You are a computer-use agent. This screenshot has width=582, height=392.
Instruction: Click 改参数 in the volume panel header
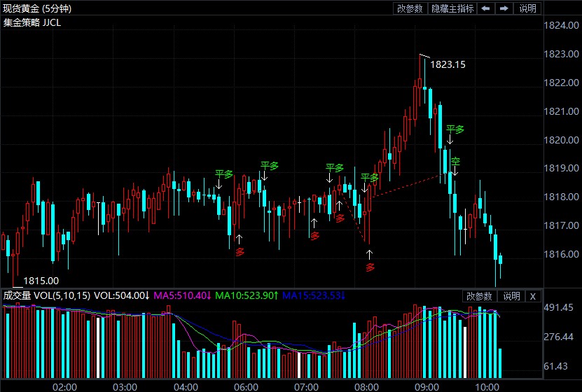click(481, 296)
